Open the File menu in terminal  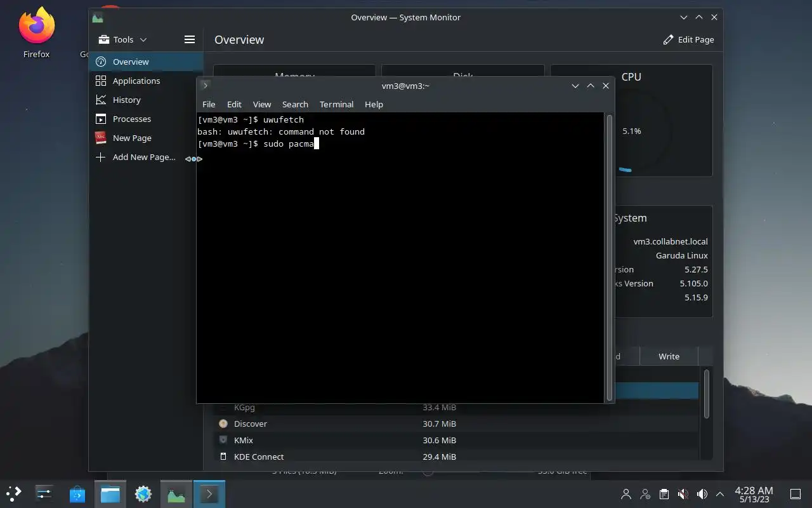209,104
